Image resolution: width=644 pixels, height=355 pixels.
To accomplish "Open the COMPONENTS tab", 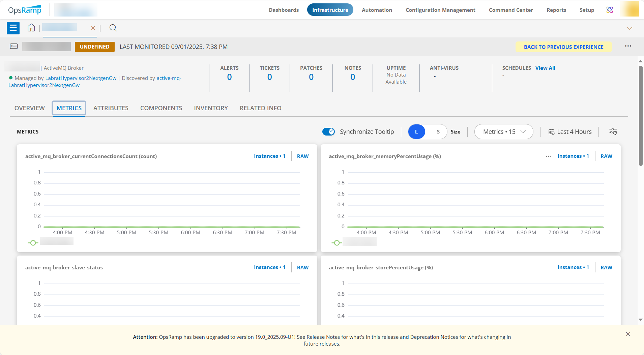I will pyautogui.click(x=161, y=108).
